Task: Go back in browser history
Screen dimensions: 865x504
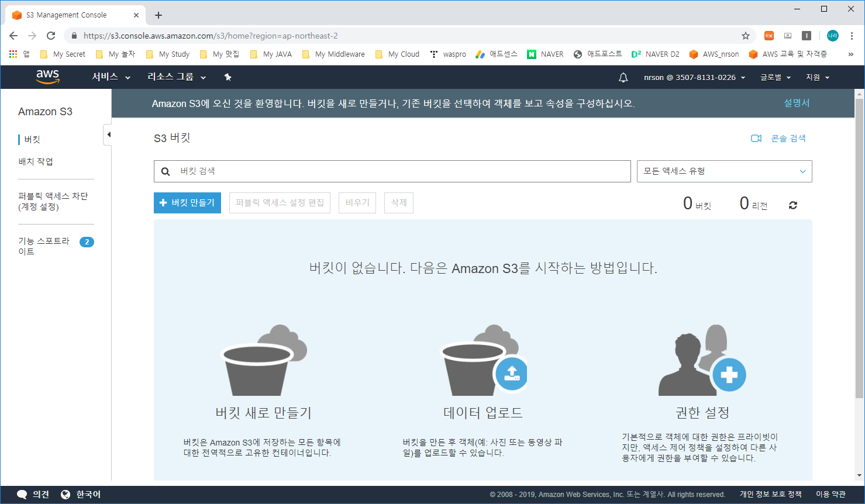Action: [x=13, y=36]
